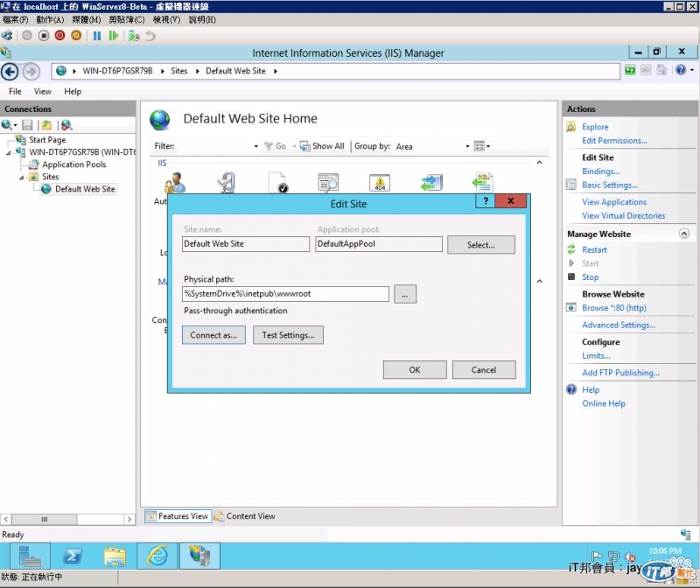Screen dimensions: 700x588
Task: Open the help icon dropdown arrow in address bar
Action: tap(692, 70)
